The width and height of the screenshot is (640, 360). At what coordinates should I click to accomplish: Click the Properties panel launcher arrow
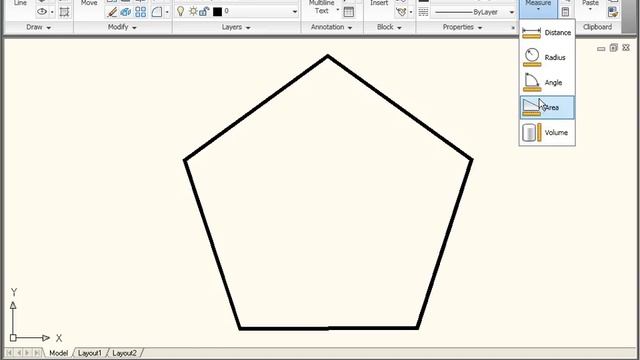click(x=513, y=28)
